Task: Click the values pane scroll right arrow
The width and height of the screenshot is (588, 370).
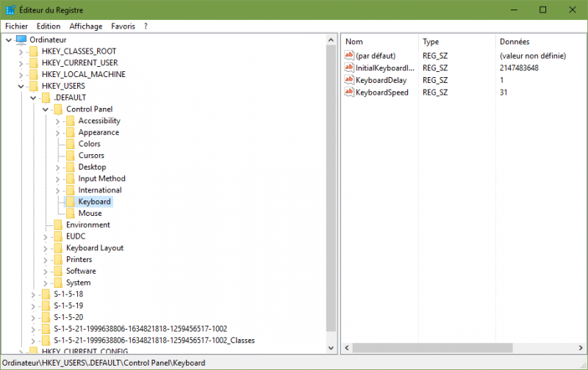Action: click(x=581, y=348)
